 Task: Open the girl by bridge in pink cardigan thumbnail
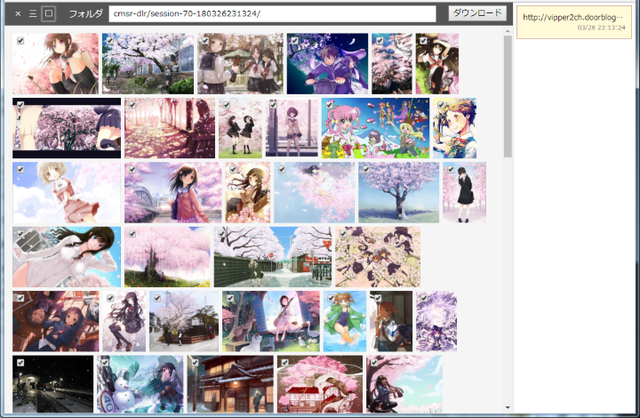click(173, 192)
